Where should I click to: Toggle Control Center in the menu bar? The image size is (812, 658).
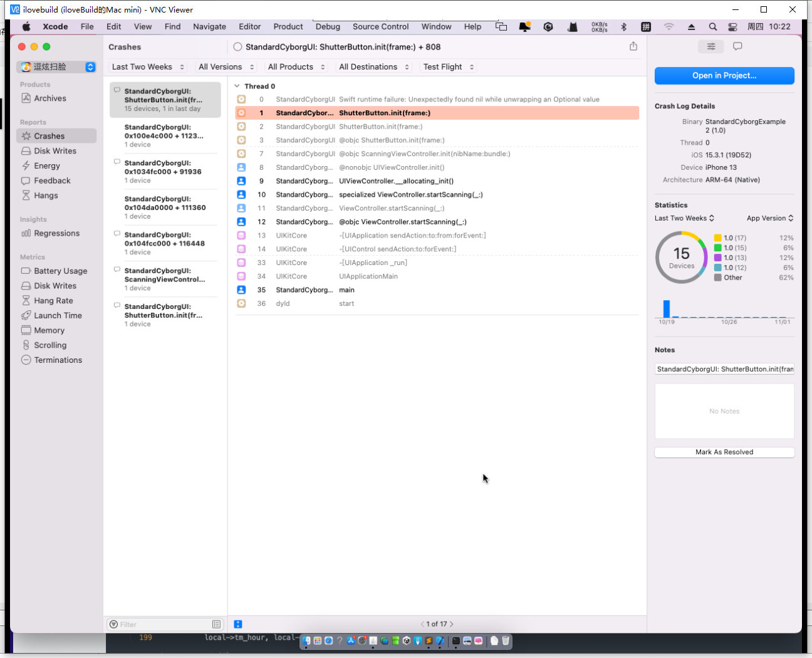(732, 27)
